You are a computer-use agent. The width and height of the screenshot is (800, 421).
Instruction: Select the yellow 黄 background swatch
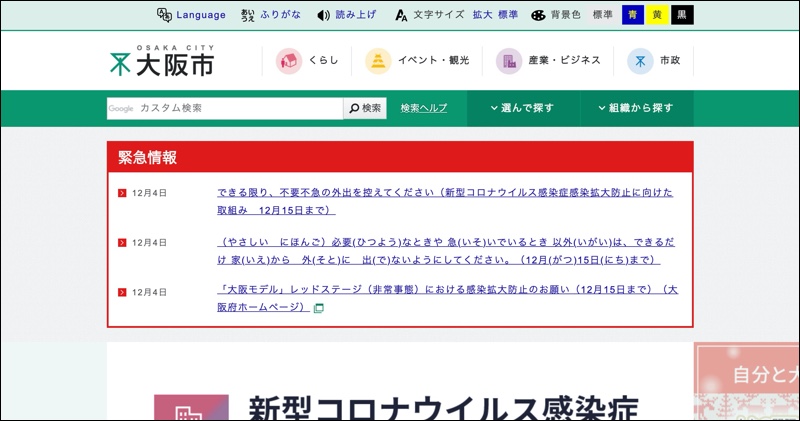pos(657,15)
